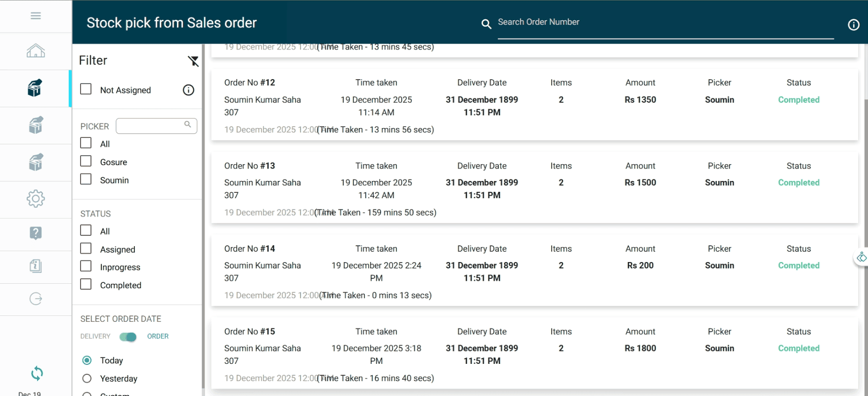Open the info icon in top header
Screen dimensions: 868x396
pyautogui.click(x=854, y=25)
